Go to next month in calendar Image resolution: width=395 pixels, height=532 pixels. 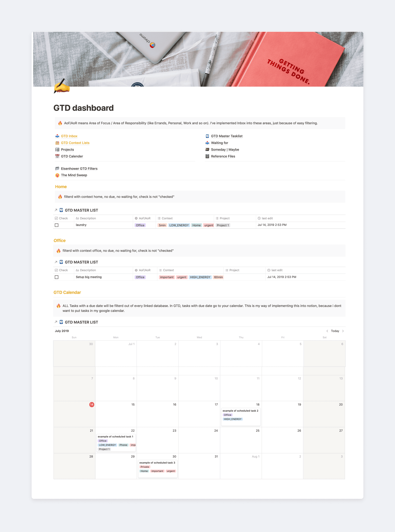[x=343, y=331]
